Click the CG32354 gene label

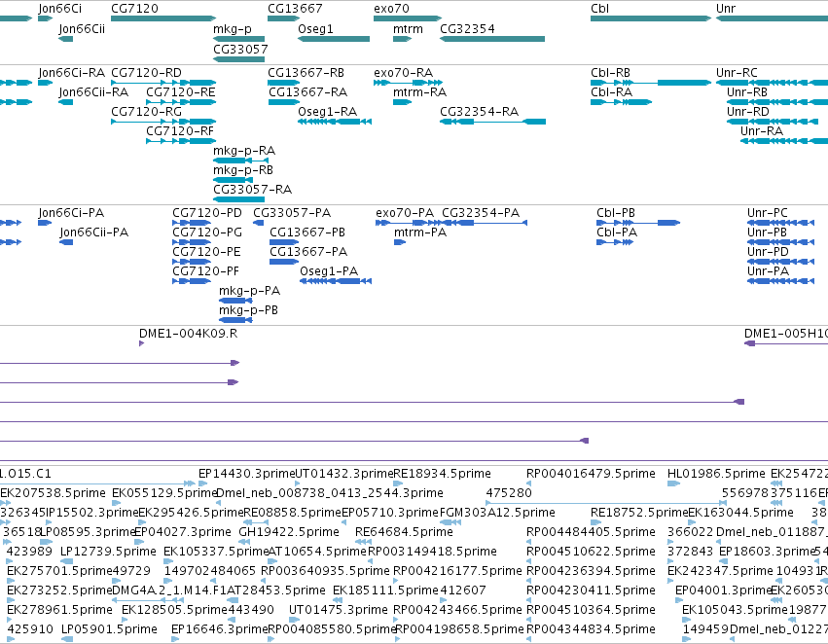pos(467,29)
